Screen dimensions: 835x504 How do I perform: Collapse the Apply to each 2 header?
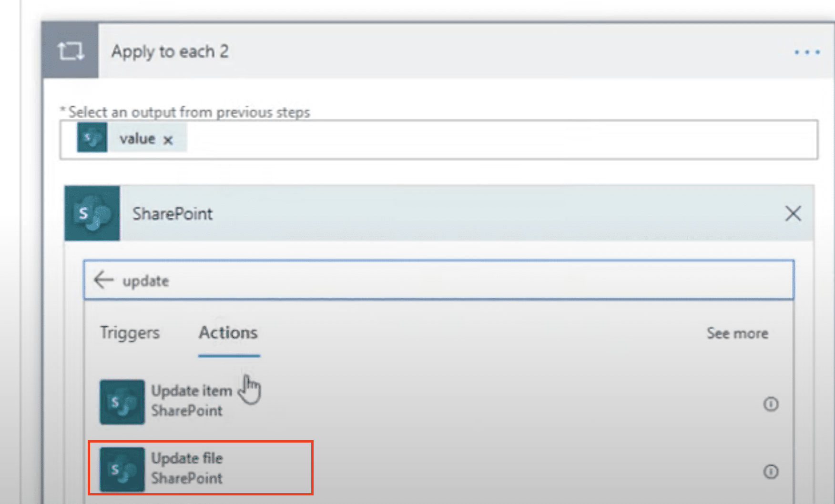point(429,51)
